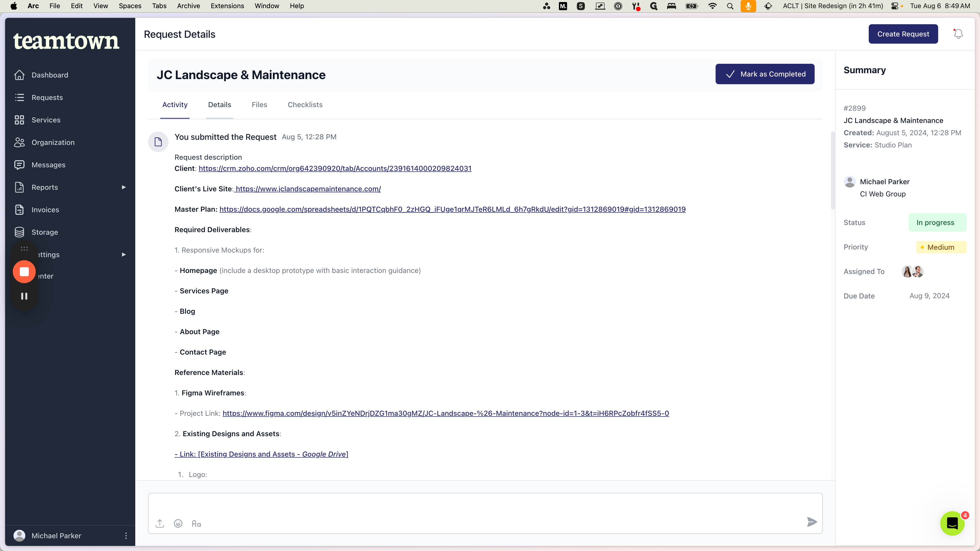980x551 pixels.
Task: Click the teamtown logo
Action: tap(66, 41)
